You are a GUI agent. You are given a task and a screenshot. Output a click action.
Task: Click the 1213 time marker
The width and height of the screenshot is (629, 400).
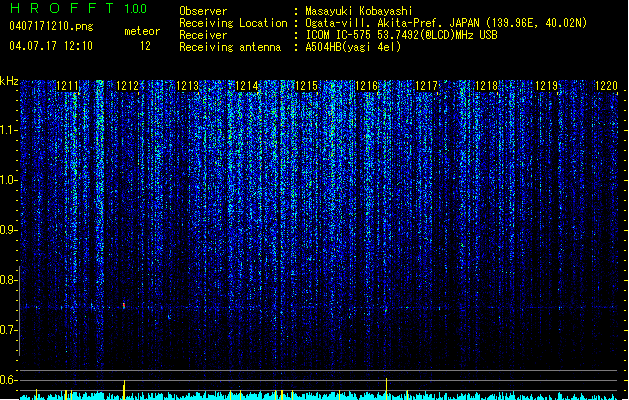(187, 86)
